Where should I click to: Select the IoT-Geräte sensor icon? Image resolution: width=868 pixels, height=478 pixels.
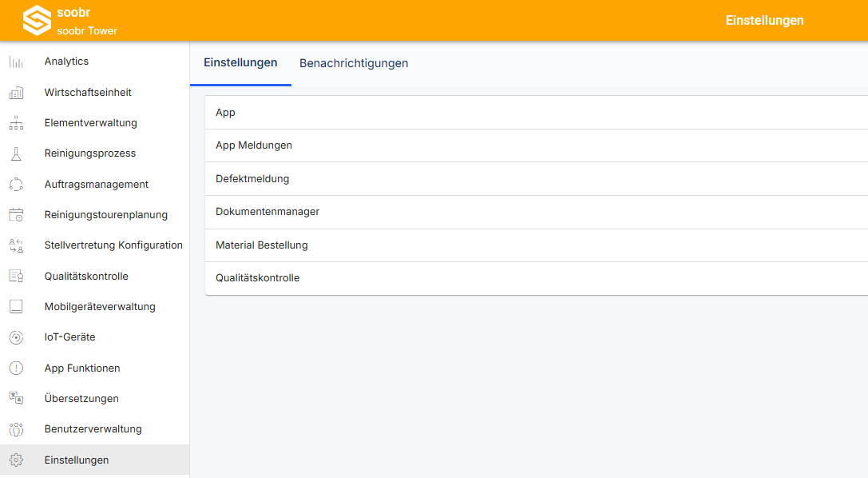16,337
